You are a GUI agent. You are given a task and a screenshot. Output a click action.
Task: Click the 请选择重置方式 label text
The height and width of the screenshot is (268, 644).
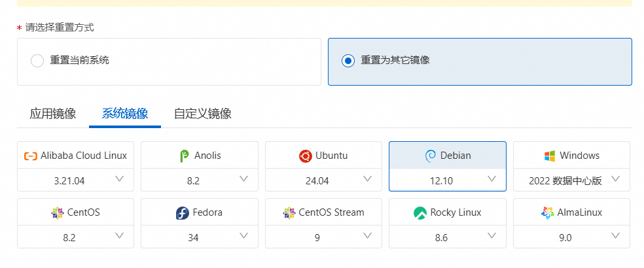pos(60,27)
